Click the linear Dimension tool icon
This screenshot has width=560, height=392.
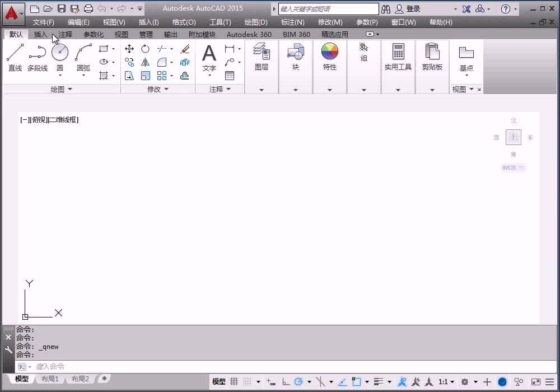(230, 49)
